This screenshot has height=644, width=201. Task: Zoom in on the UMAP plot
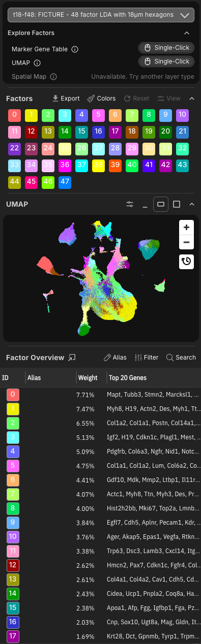pyautogui.click(x=186, y=227)
